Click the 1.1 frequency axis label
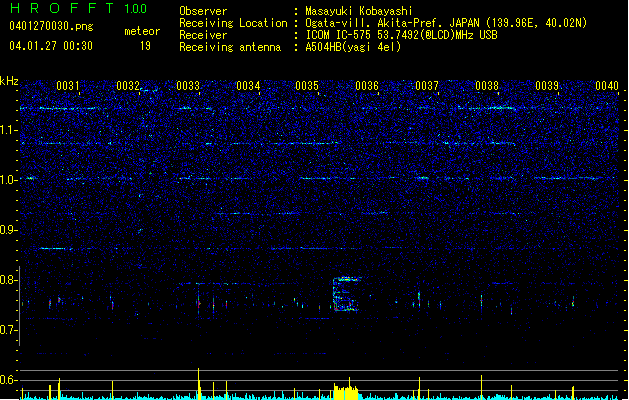Image resolution: width=629 pixels, height=400 pixels. [8, 130]
